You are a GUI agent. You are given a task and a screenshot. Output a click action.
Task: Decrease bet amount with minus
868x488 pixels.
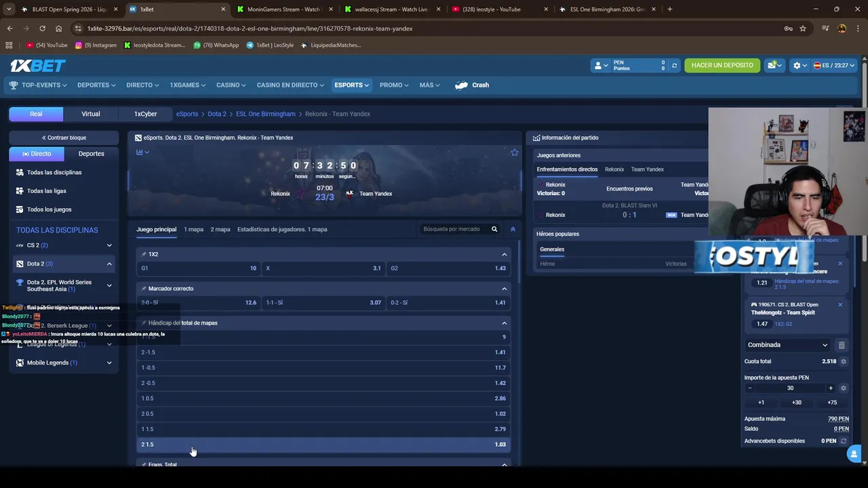click(749, 388)
